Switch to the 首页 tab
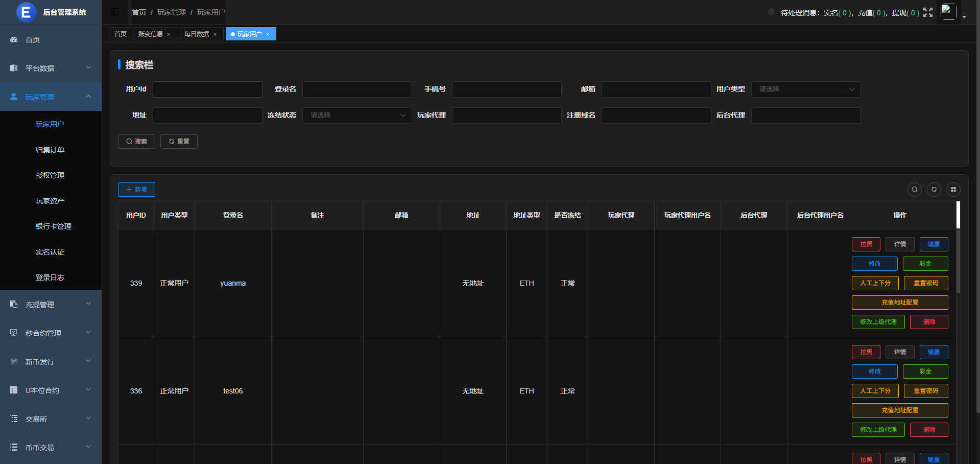The width and height of the screenshot is (980, 464). (121, 34)
